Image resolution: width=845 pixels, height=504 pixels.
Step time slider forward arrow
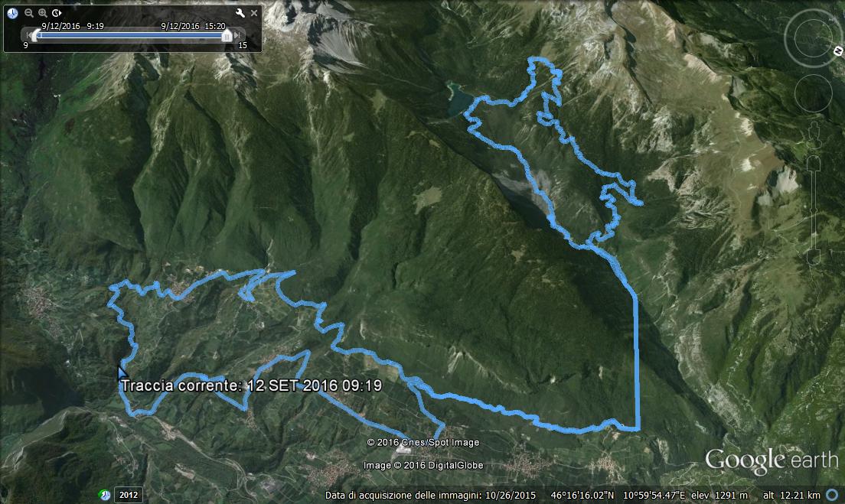click(x=237, y=35)
